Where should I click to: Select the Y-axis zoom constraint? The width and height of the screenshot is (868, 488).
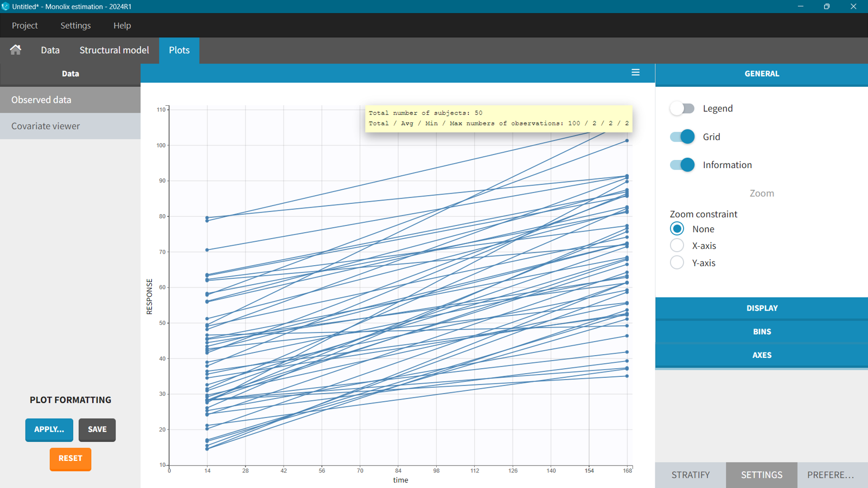677,262
